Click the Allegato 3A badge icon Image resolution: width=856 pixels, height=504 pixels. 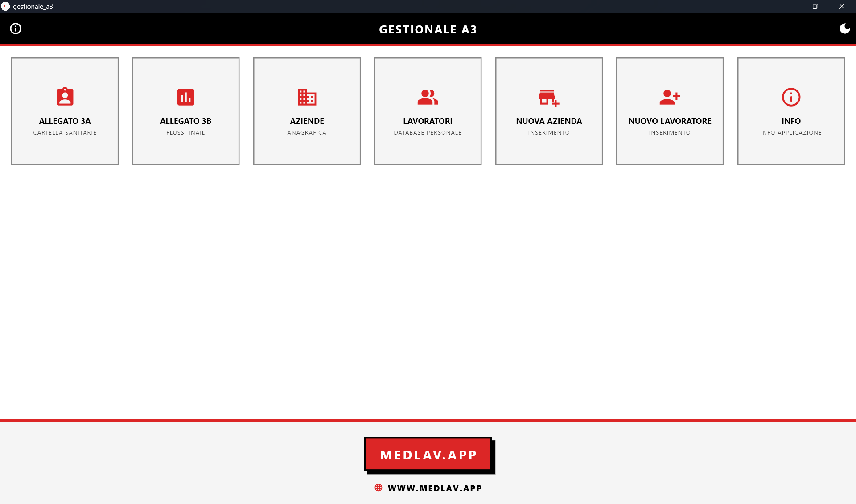click(x=65, y=97)
